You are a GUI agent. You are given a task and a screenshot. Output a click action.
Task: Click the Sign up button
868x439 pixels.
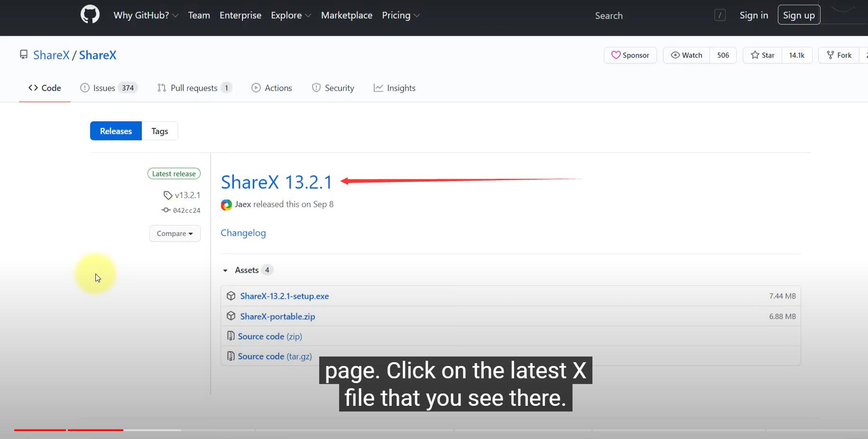[x=799, y=15]
